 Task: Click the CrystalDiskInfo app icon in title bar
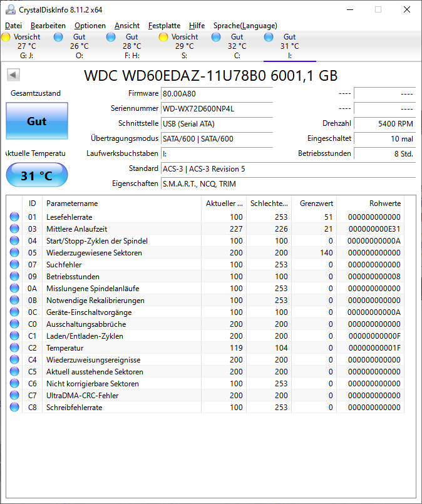10,9
